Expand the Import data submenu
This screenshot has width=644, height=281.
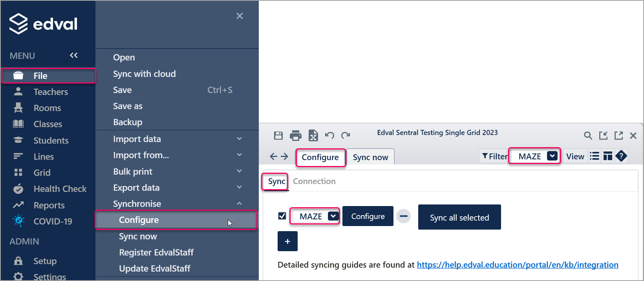pos(239,139)
